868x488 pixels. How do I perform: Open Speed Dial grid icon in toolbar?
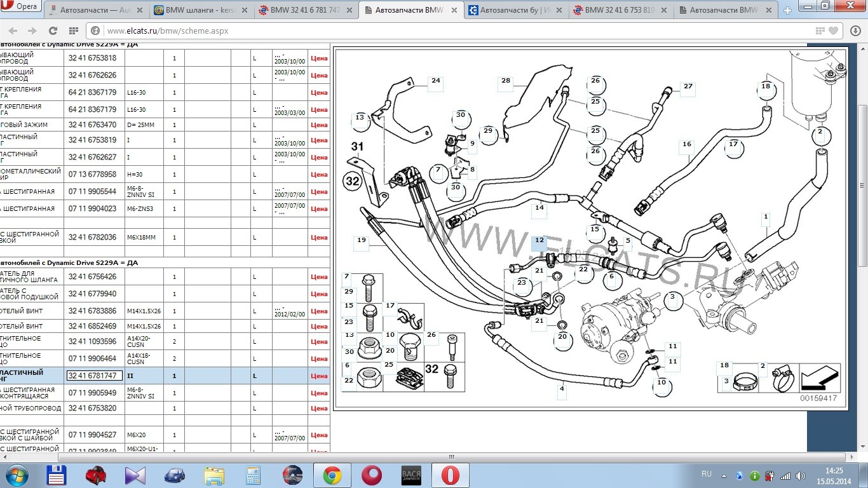click(x=73, y=30)
